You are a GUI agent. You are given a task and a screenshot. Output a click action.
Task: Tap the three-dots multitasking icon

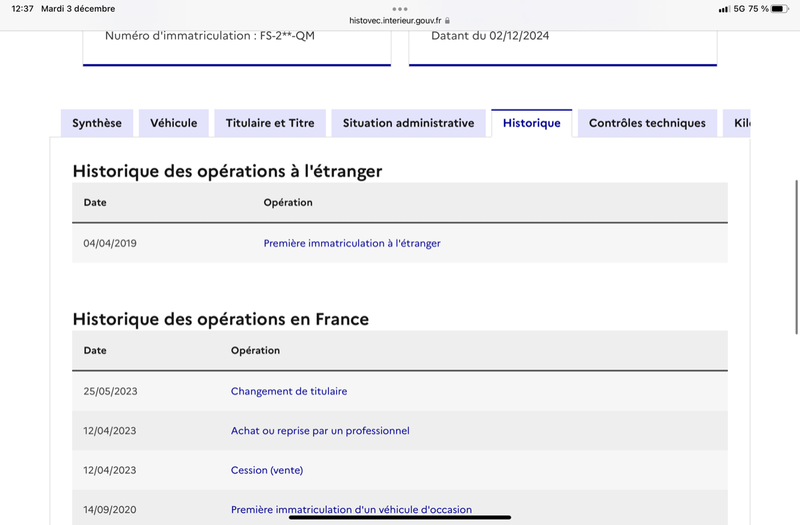[x=400, y=9]
